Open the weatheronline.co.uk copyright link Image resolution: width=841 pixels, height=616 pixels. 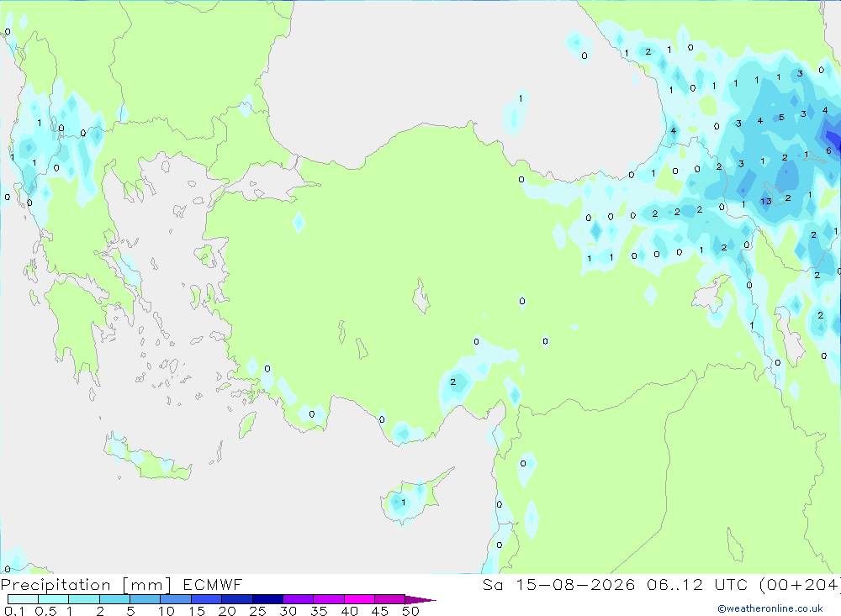[770, 608]
